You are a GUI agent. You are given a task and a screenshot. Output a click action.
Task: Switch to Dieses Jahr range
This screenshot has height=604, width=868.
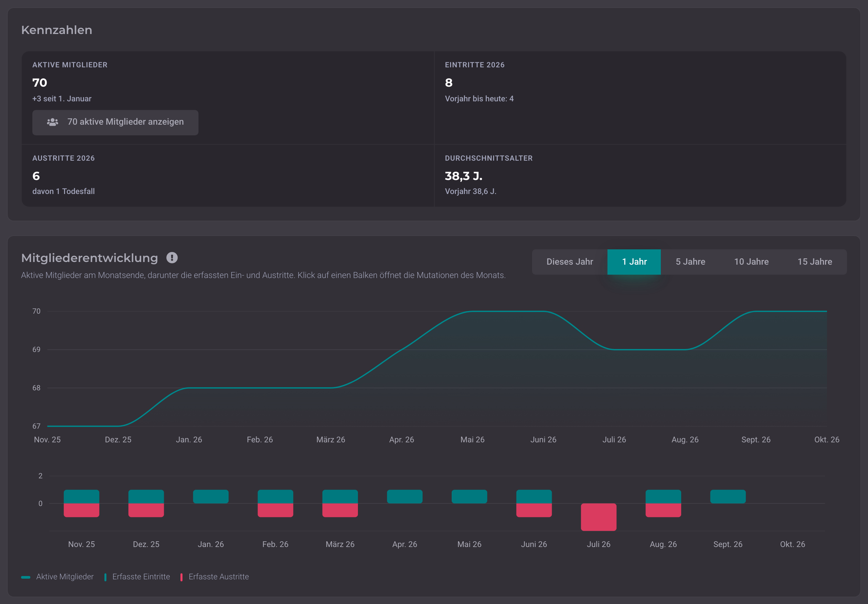570,262
